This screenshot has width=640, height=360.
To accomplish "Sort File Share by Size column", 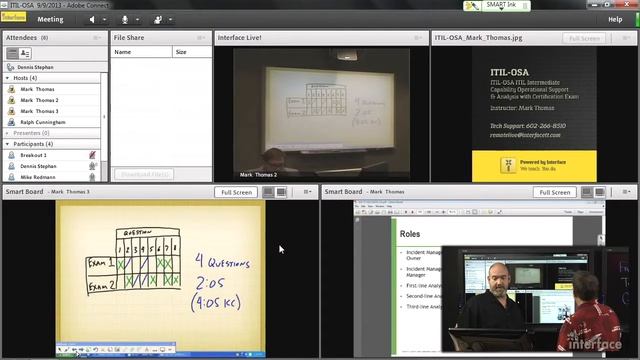I will coord(192,52).
